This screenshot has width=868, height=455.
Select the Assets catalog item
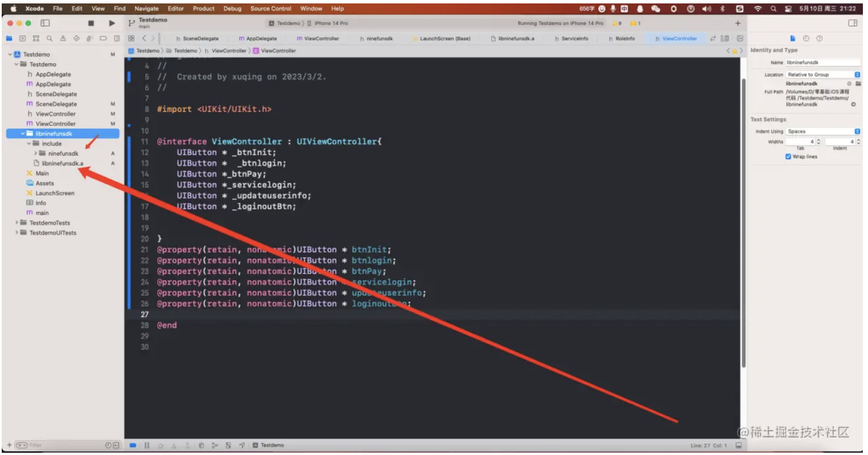coord(44,183)
